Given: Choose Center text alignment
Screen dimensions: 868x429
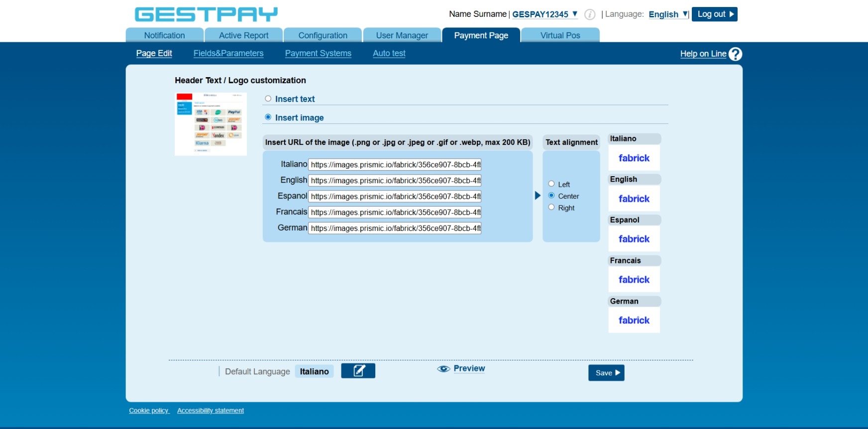Looking at the screenshot, I should coord(551,196).
